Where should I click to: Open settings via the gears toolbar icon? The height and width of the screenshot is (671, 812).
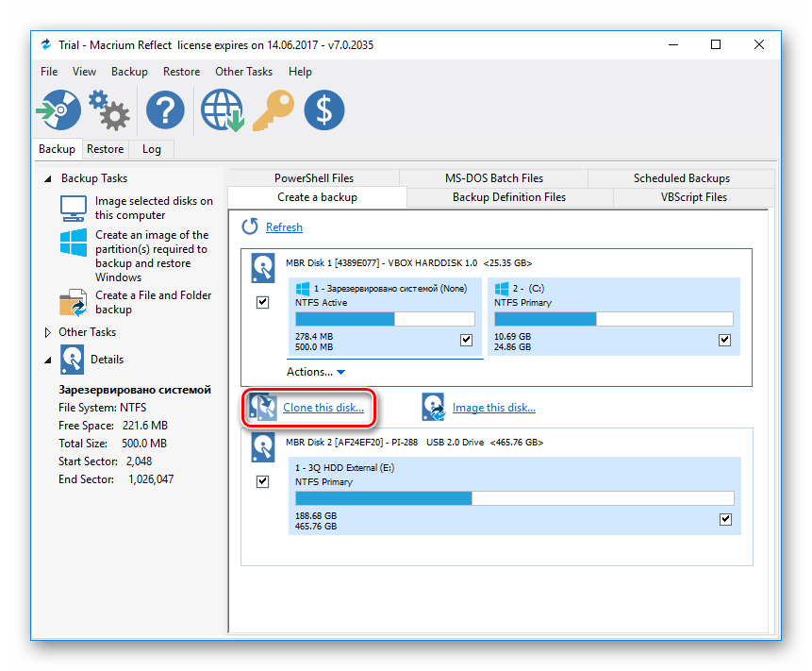(108, 110)
